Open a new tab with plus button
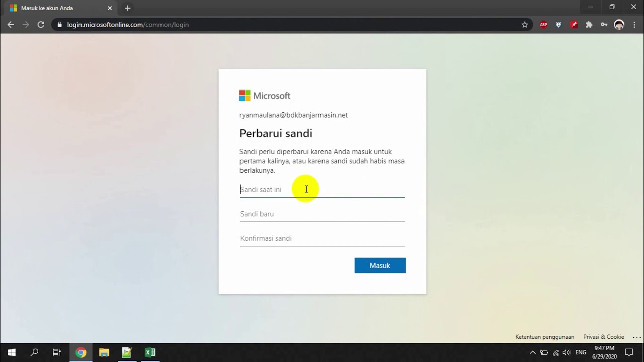Screen dimensions: 644x362 (x=127, y=8)
